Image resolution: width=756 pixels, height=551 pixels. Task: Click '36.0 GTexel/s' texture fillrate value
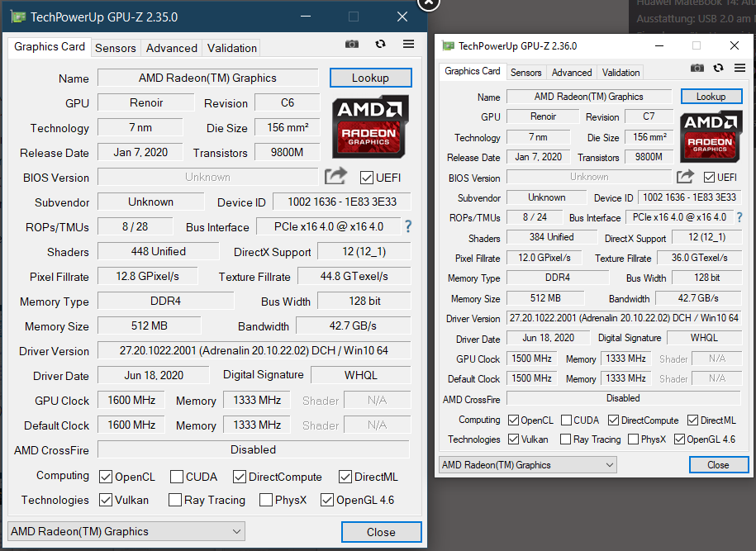(700, 258)
